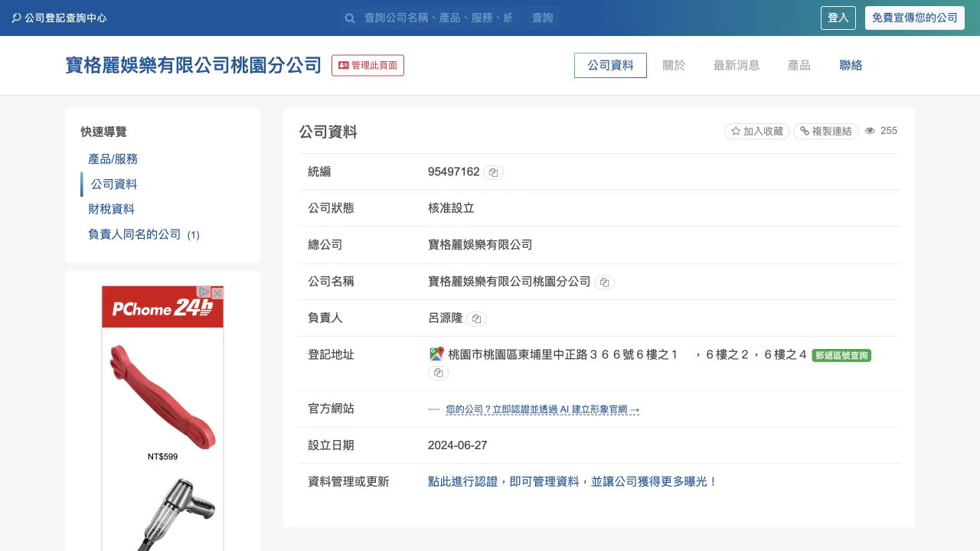The width and height of the screenshot is (980, 551).
Task: Click the 設立日期 value 2024-06-27
Action: coord(458,445)
